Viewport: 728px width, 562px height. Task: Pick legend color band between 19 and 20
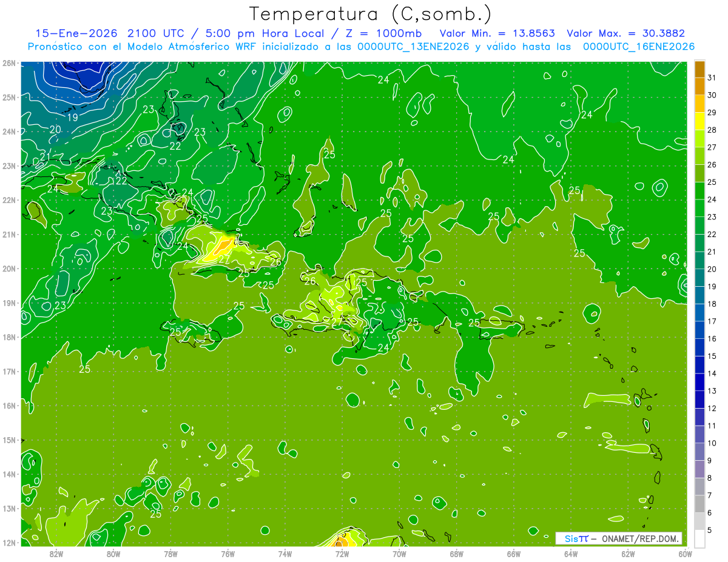pos(699,278)
